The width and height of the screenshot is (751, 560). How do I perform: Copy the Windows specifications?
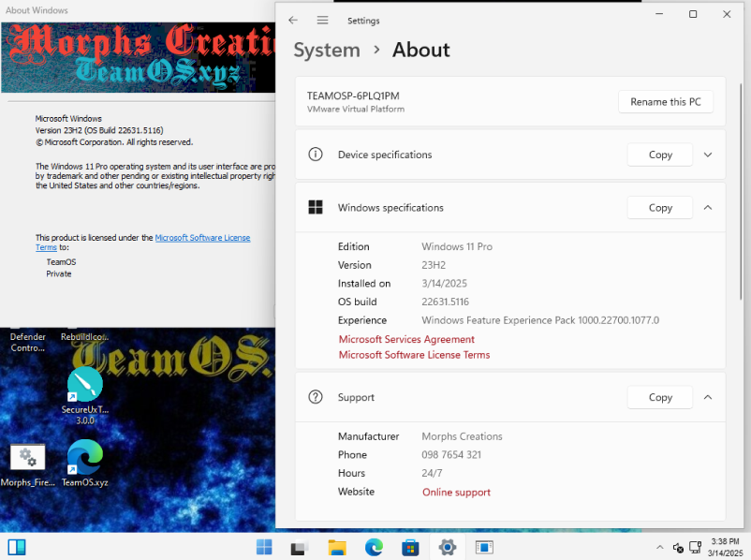tap(660, 208)
